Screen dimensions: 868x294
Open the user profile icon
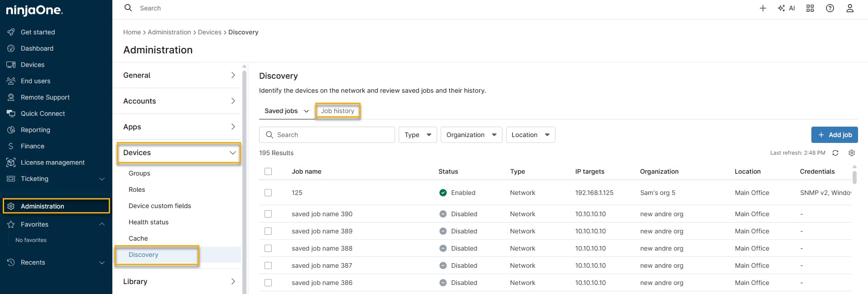(x=849, y=8)
